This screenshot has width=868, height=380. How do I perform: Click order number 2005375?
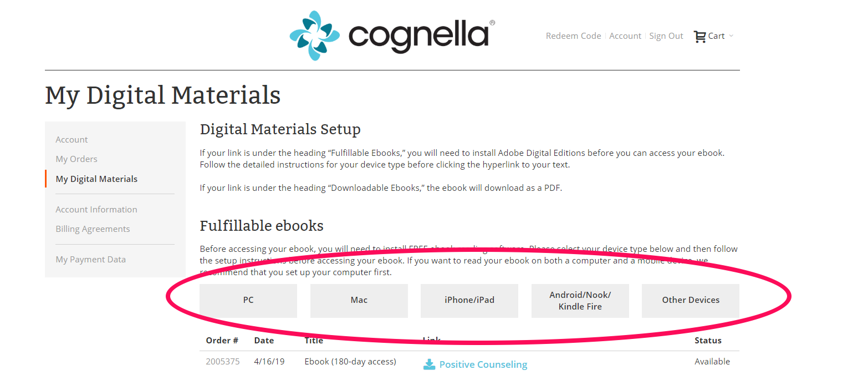[x=222, y=361]
